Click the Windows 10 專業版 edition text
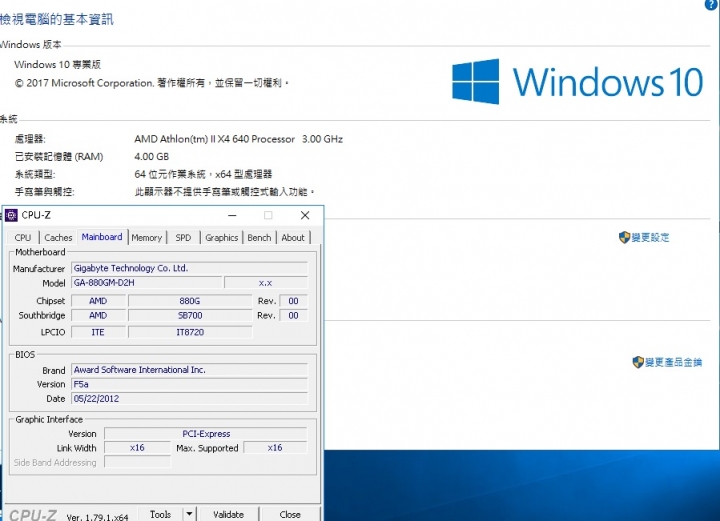The image size is (720, 521). 57,65
